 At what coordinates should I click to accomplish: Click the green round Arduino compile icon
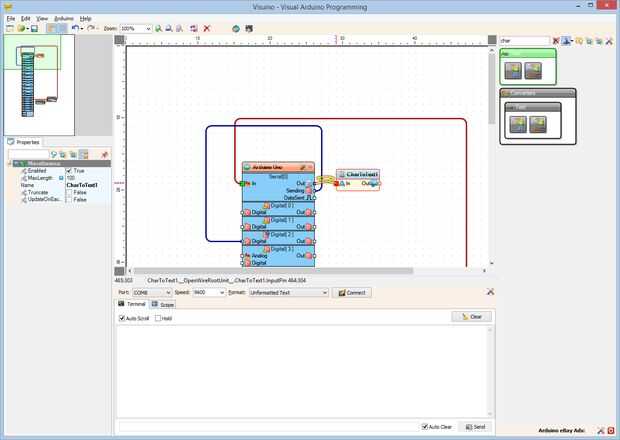pos(236,28)
